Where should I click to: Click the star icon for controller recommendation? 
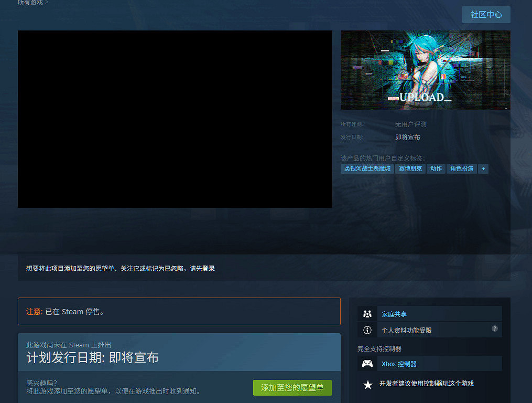pyautogui.click(x=367, y=384)
